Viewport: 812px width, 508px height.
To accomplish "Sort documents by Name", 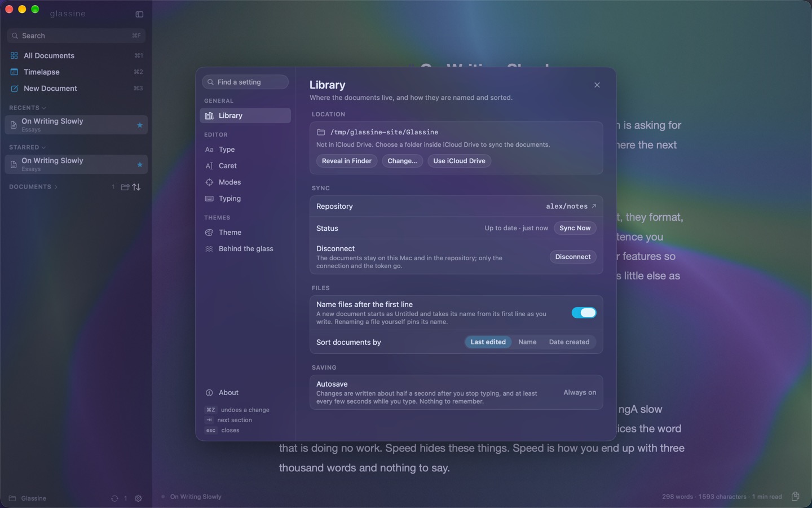I will (x=527, y=342).
